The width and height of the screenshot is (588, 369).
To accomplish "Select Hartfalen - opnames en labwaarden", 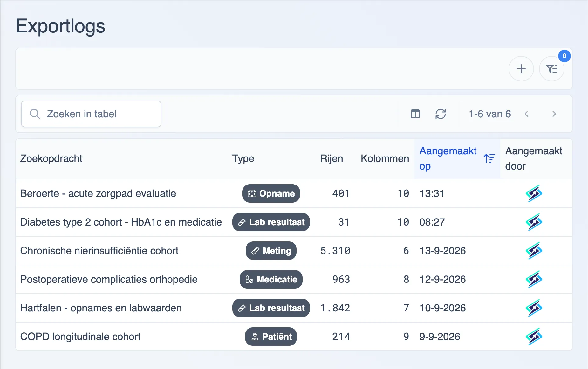I will coord(101,308).
